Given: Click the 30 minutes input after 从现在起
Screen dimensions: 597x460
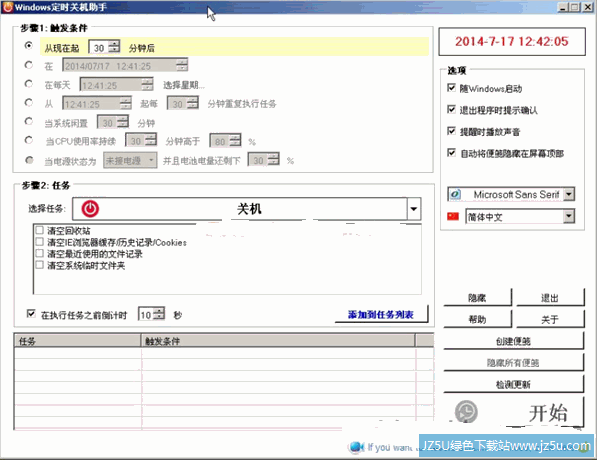Looking at the screenshot, I should [99, 47].
